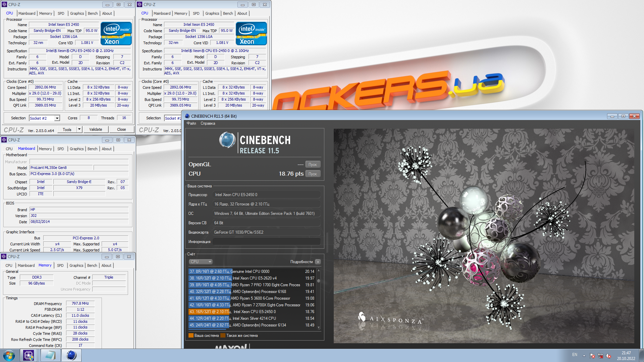Click the Информация input field in Cinebench
The width and height of the screenshot is (644, 362).
[267, 242]
